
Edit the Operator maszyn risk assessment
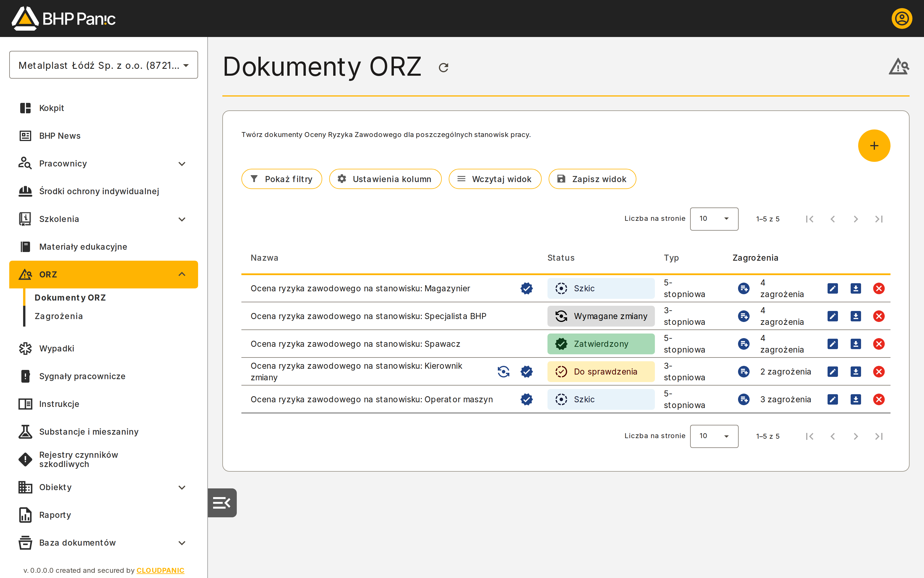click(x=832, y=399)
